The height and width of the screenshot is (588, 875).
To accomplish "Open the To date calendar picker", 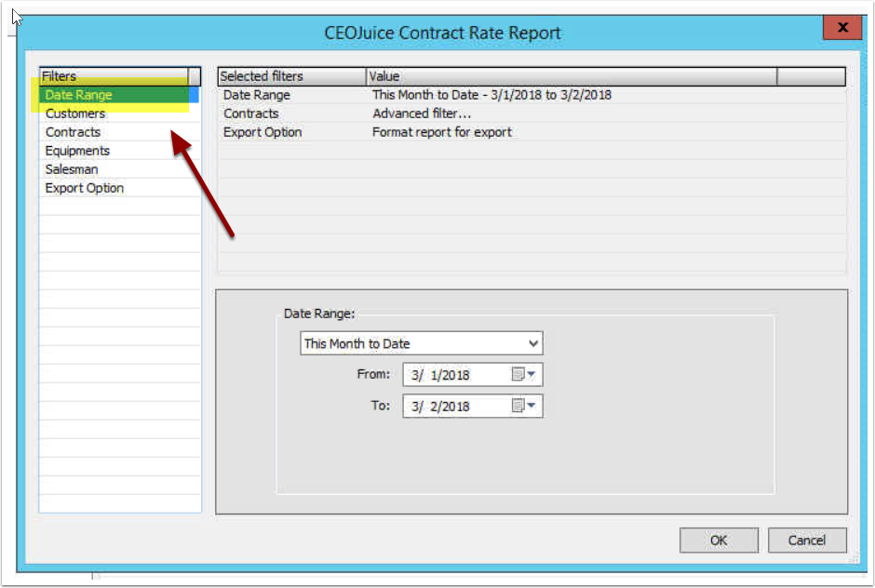I will (523, 406).
